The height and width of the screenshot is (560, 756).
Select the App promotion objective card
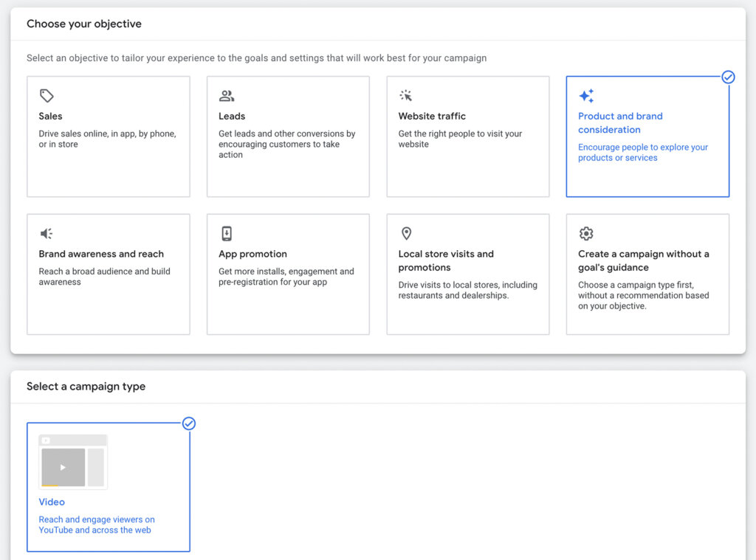[288, 274]
